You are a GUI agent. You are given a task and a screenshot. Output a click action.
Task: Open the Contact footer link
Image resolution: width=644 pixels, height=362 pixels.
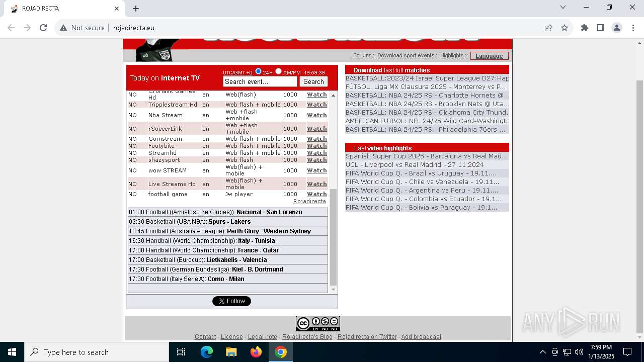(x=205, y=337)
